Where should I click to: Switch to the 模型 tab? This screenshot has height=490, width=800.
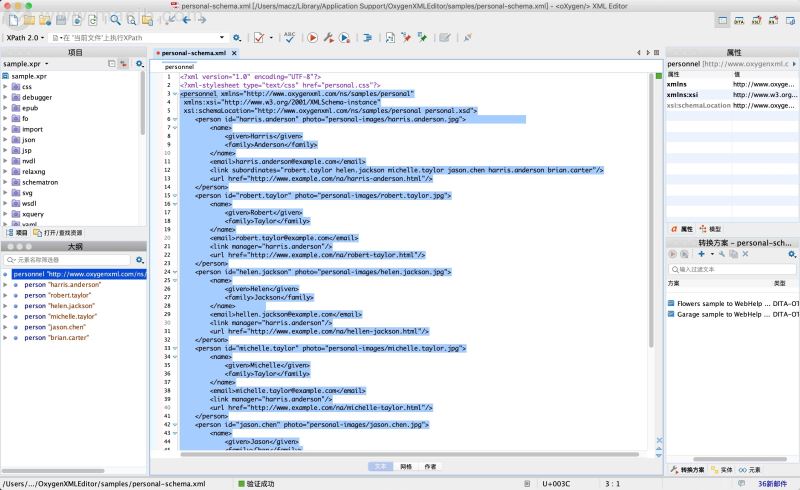[x=710, y=229]
